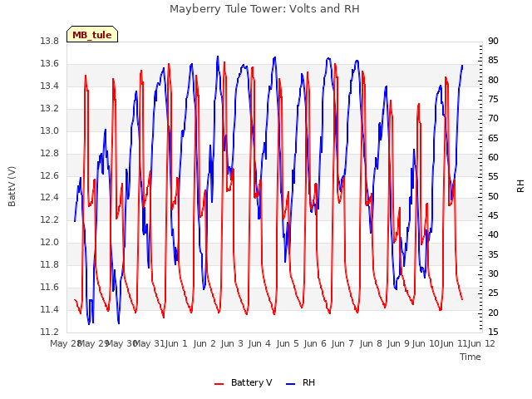The width and height of the screenshot is (532, 399).
Task: Click the 35 RH axis value
Action: coord(493,254)
